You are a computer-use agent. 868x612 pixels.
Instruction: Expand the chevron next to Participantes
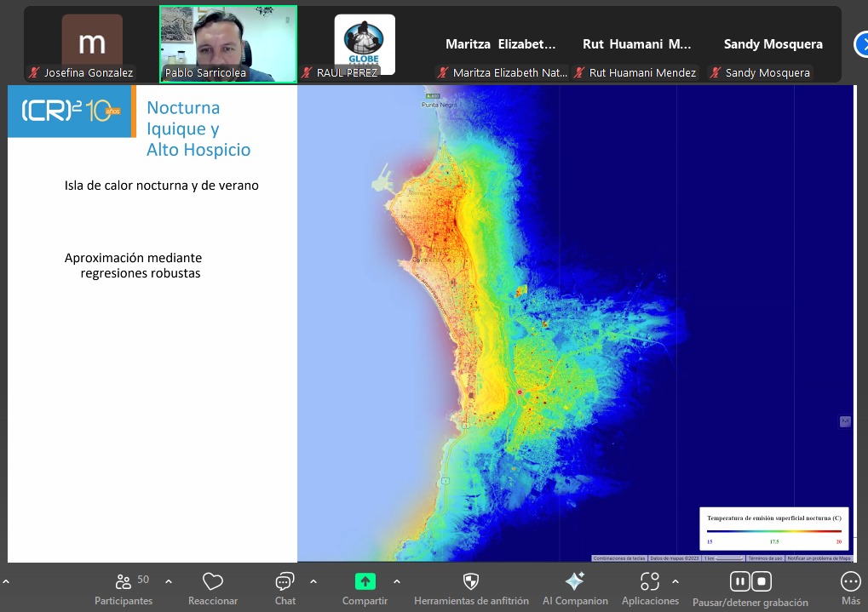[x=169, y=581]
